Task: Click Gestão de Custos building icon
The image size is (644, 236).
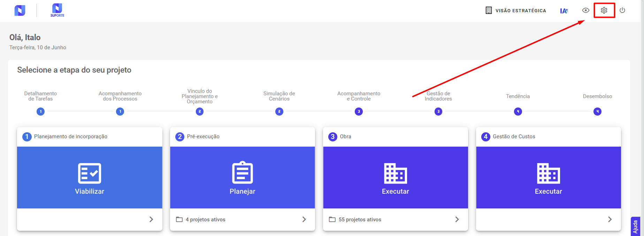Action: pyautogui.click(x=549, y=173)
